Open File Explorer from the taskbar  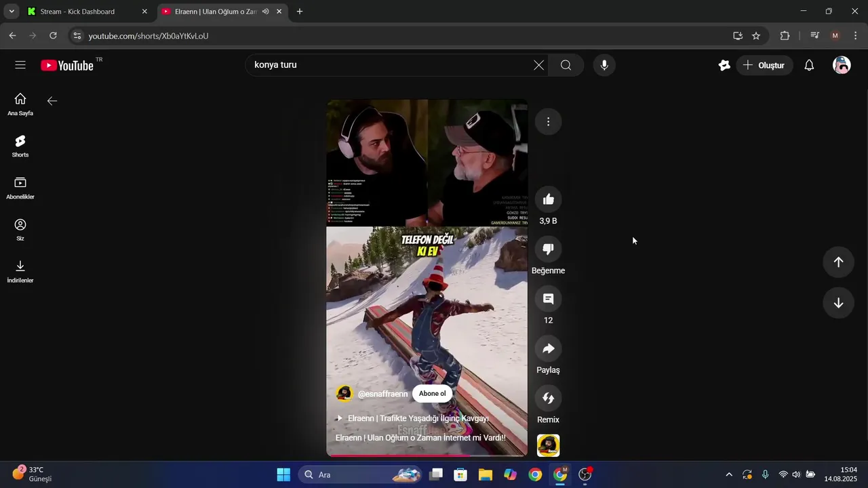point(486,474)
